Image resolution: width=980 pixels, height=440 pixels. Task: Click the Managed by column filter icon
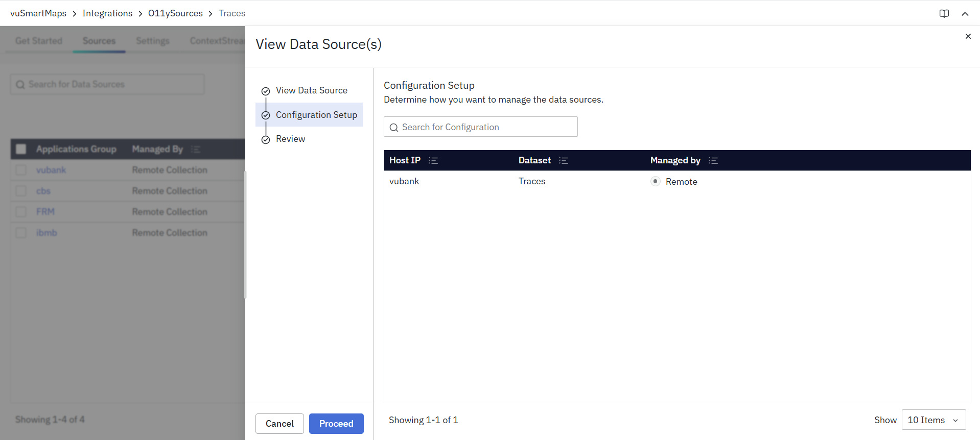(713, 161)
